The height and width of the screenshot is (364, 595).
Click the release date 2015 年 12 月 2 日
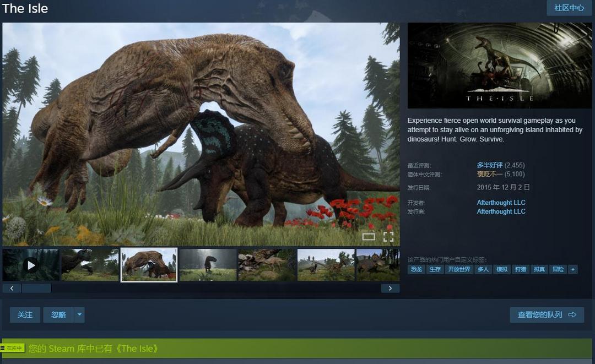pyautogui.click(x=503, y=187)
